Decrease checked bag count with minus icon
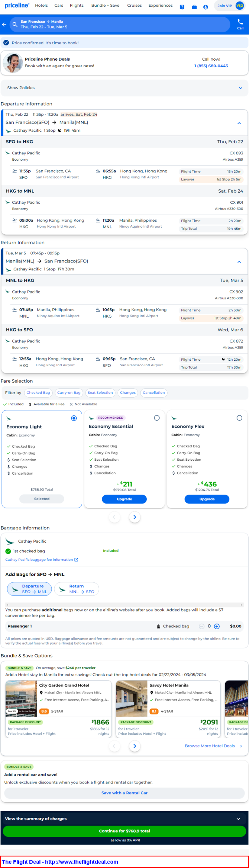The height and width of the screenshot is (868, 249). [x=201, y=626]
